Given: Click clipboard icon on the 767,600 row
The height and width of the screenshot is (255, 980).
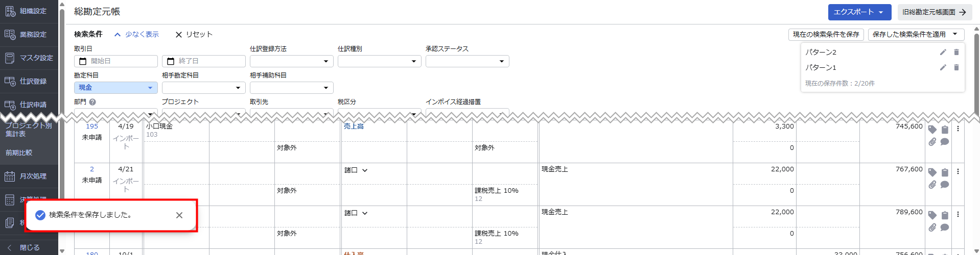Looking at the screenshot, I should coord(945,172).
